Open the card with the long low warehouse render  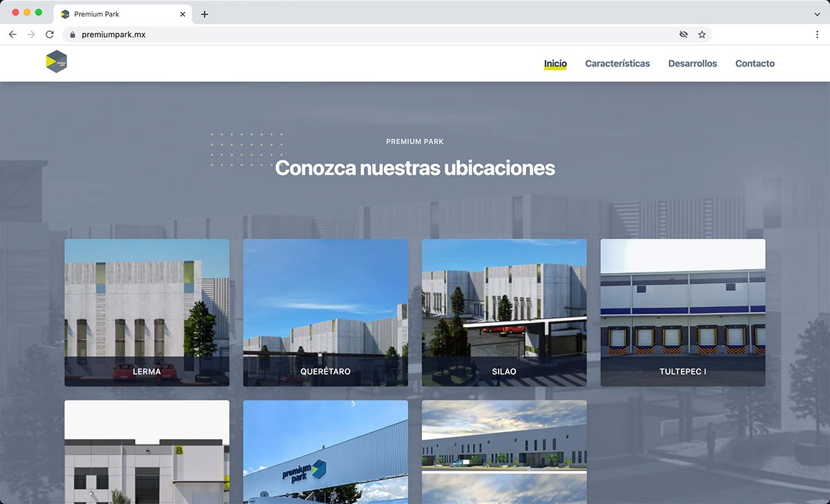(504, 452)
